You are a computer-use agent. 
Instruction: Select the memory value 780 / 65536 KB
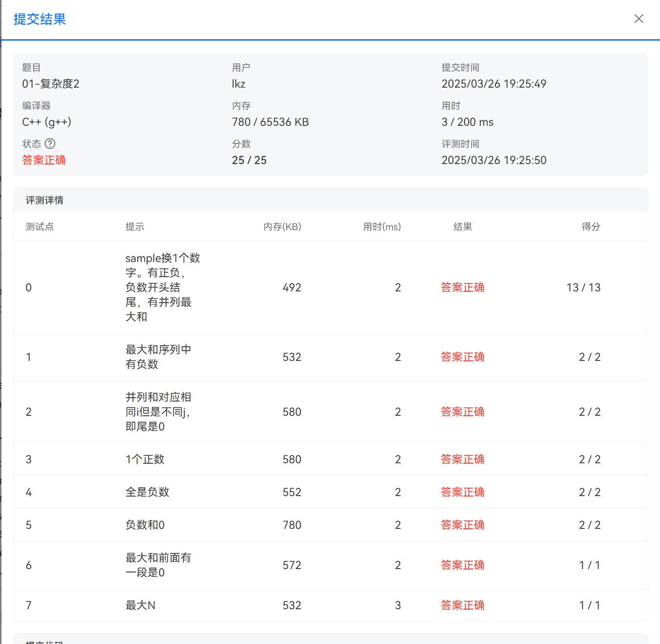pos(270,122)
